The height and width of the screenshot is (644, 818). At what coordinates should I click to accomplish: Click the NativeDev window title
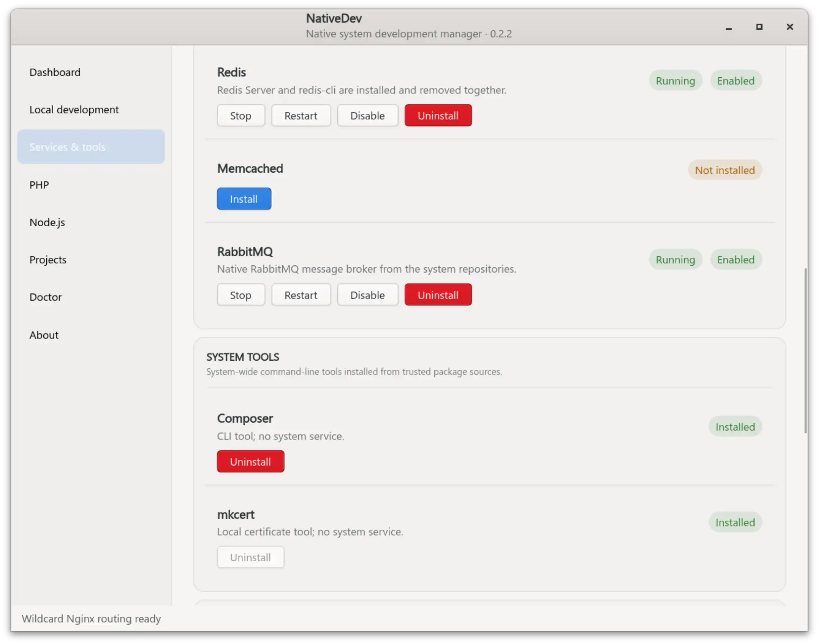pos(334,18)
